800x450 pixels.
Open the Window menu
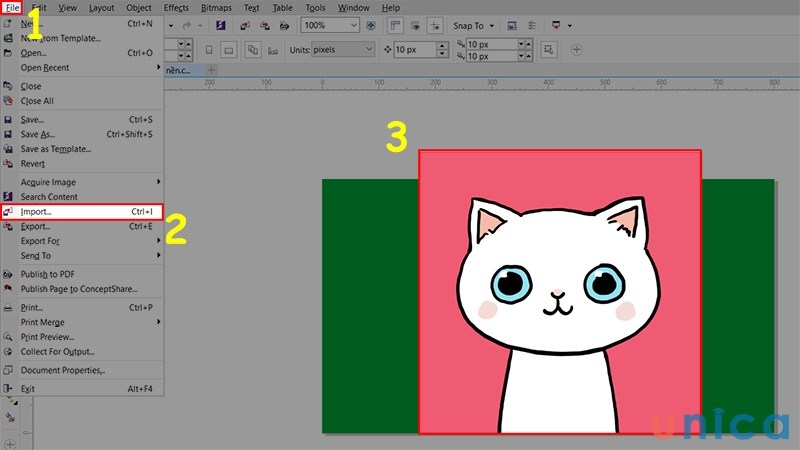pos(354,8)
